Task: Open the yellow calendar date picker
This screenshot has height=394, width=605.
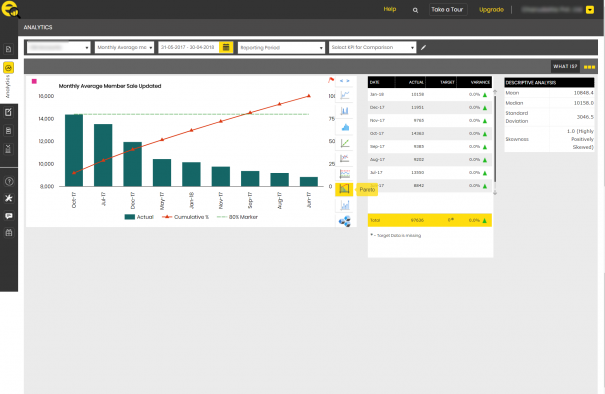Action: click(x=226, y=47)
